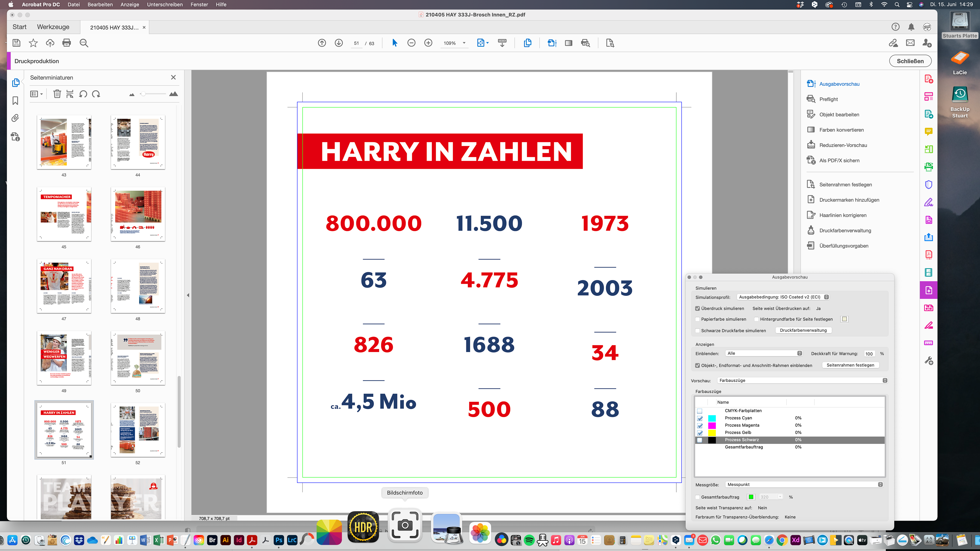Open the Datei menu
This screenshot has height=551, width=980.
pyautogui.click(x=73, y=5)
